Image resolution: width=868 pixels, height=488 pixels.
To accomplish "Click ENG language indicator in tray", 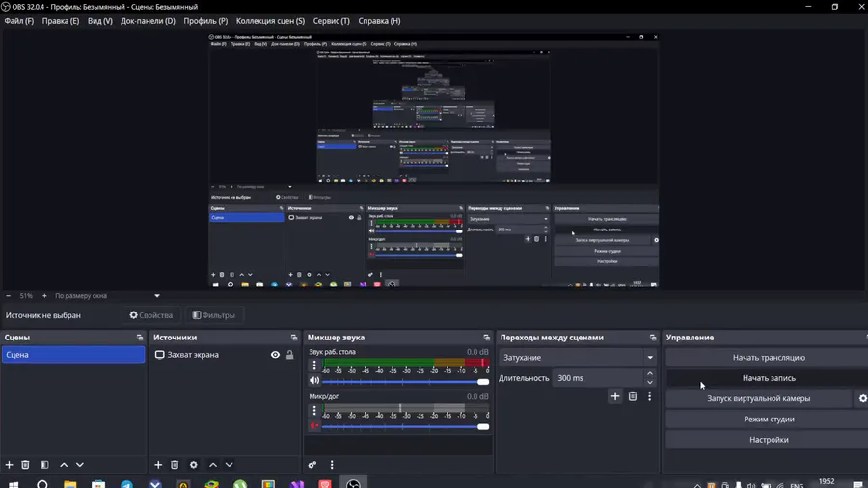I will coord(797,485).
